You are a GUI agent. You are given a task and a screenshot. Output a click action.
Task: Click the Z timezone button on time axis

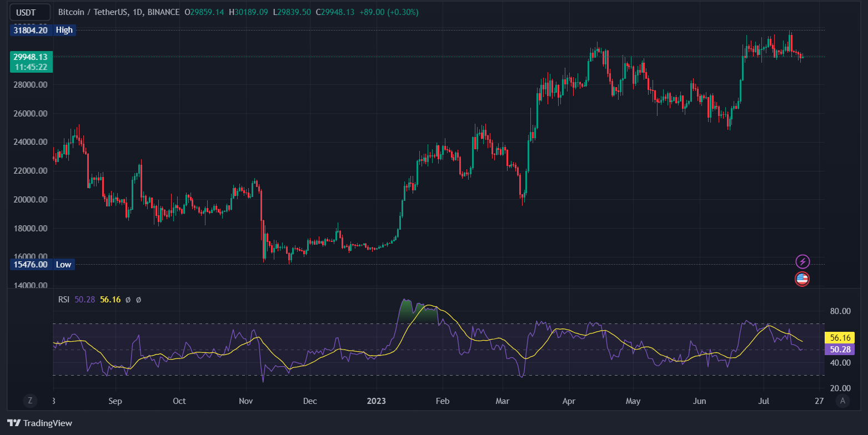[31, 401]
